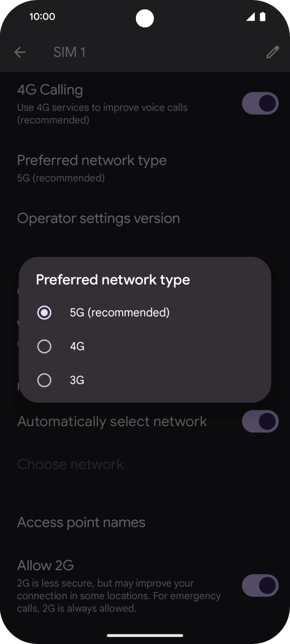Open the Choose network setting
The width and height of the screenshot is (290, 644).
click(70, 464)
